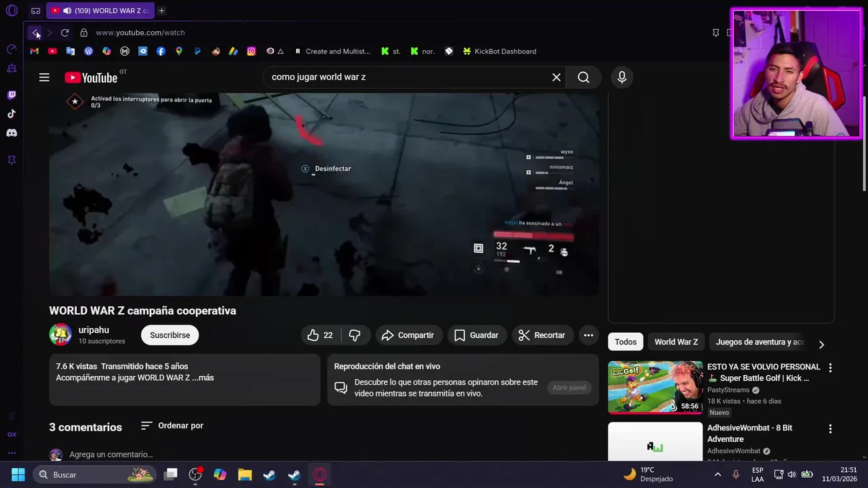
Task: Share the video with Compartir
Action: pyautogui.click(x=408, y=335)
